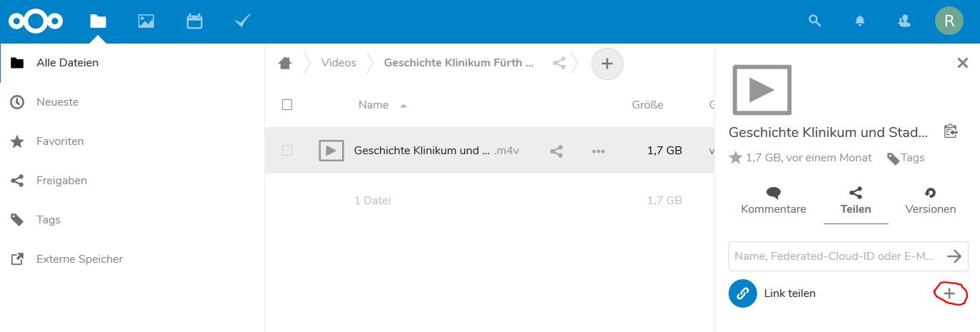Screen dimensions: 980x332
Task: Go to home folder breadcrumb icon
Action: (285, 63)
